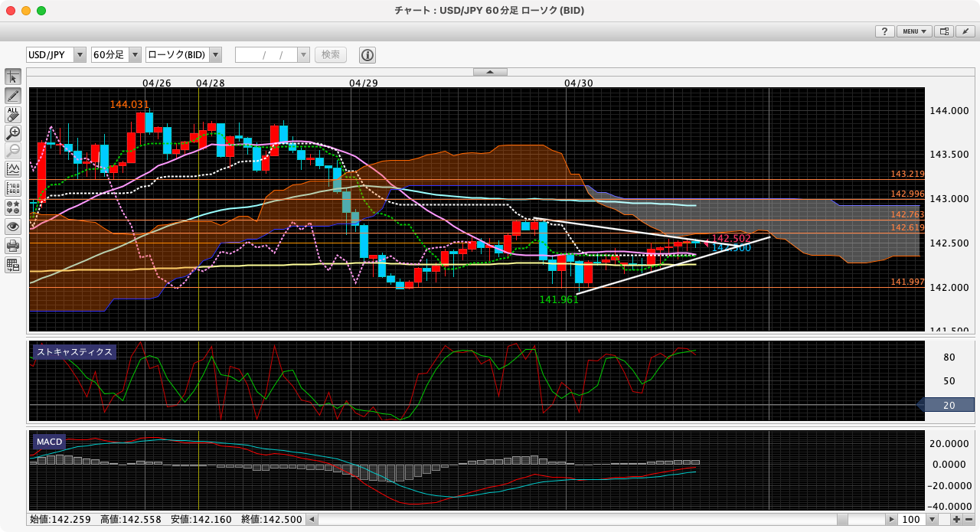Click the MACD indicator label
The width and height of the screenshot is (980, 532).
pyautogui.click(x=49, y=442)
